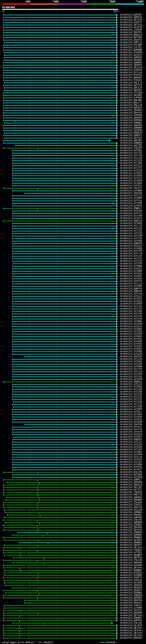Select the query name AV406409
This screenshot has height=644, width=146.
tap(8, 7)
